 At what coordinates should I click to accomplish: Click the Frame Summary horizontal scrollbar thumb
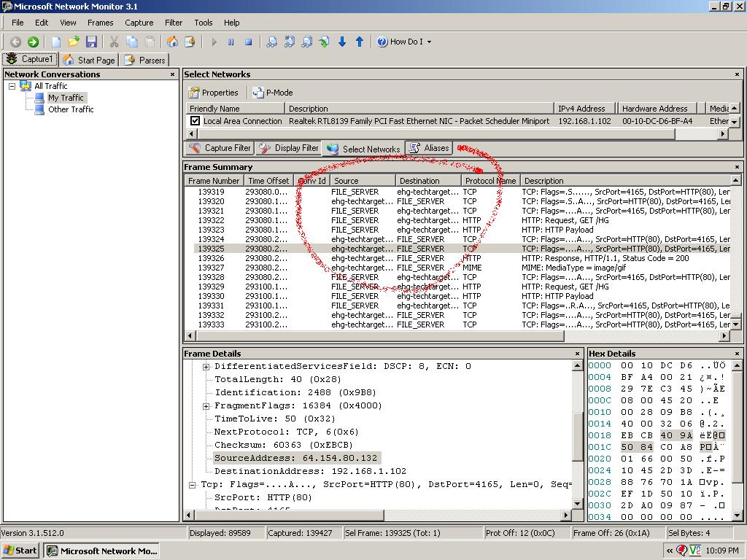point(379,335)
